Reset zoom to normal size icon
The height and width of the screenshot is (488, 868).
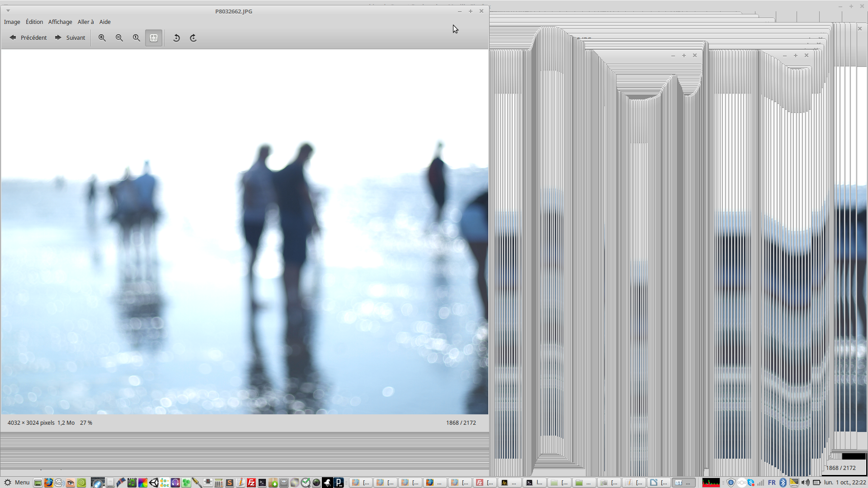click(137, 38)
